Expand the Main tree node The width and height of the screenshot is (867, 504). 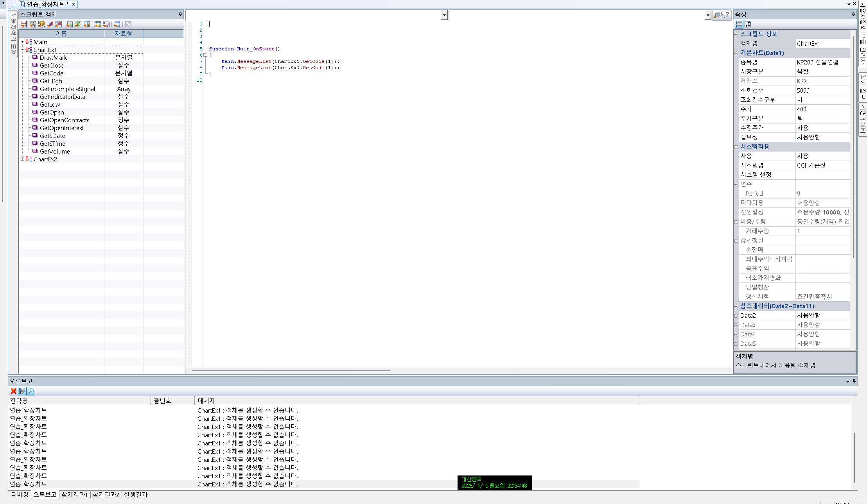tap(22, 42)
